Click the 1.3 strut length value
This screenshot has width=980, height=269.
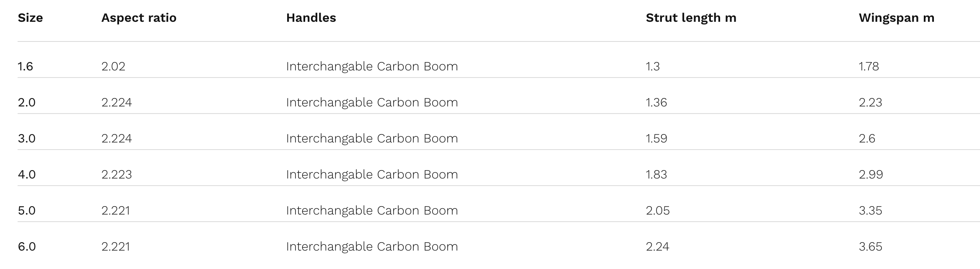point(653,66)
